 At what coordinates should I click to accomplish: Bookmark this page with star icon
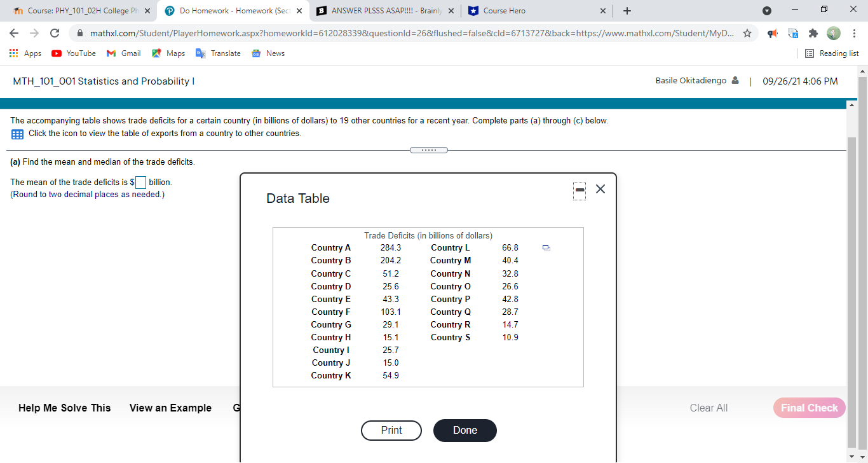tap(747, 33)
